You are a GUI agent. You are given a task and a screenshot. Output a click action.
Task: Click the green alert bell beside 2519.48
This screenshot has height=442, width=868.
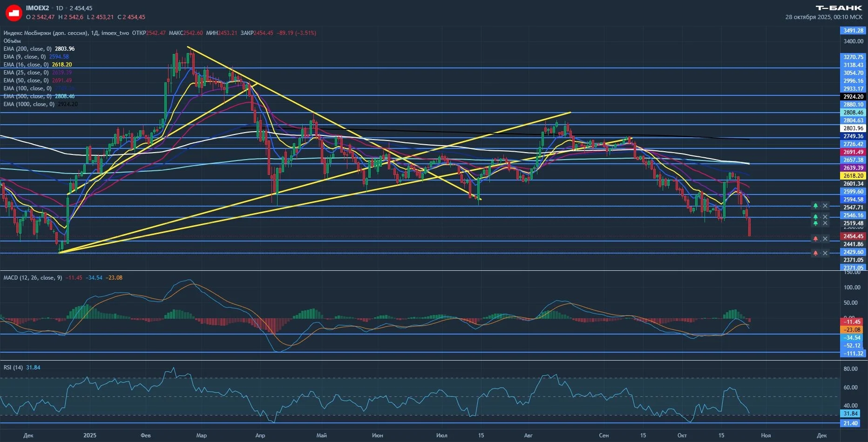[815, 223]
